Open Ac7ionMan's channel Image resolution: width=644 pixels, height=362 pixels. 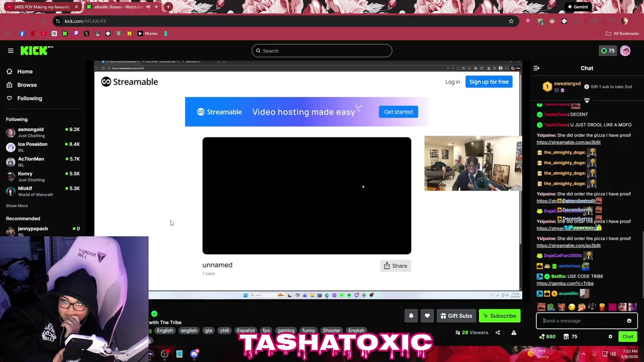click(x=43, y=161)
